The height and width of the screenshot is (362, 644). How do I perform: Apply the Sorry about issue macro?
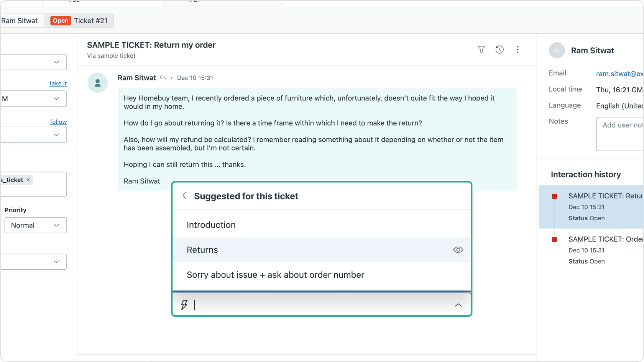tap(275, 275)
